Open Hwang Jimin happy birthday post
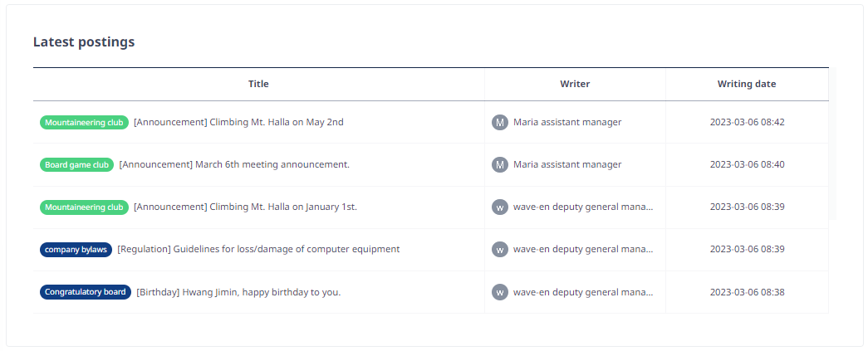This screenshot has width=868, height=351. 238,292
